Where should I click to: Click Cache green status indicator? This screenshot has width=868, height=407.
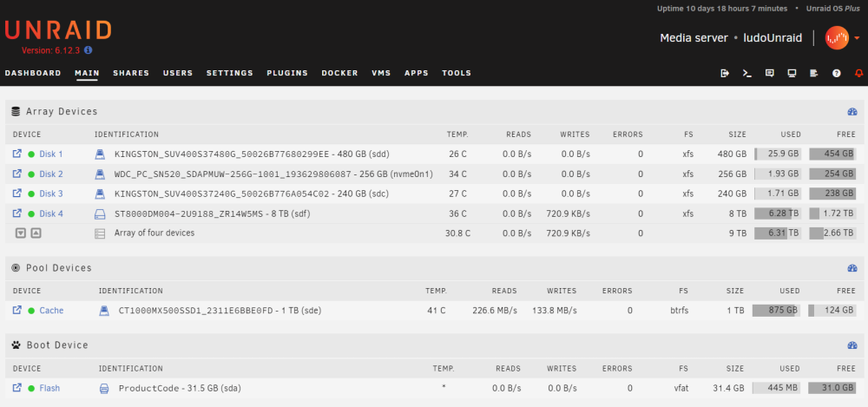31,311
